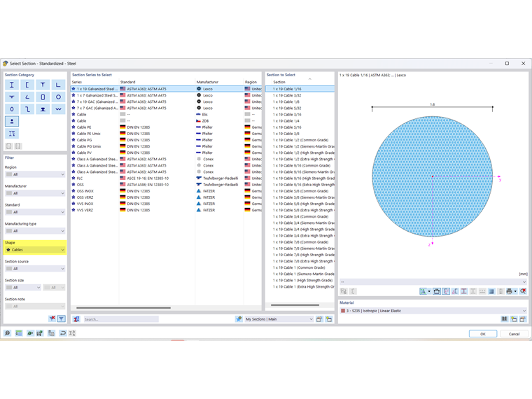This screenshot has height=399, width=532.
Task: Click the magnifier search icon in the bottom toolbar
Action: click(8, 333)
